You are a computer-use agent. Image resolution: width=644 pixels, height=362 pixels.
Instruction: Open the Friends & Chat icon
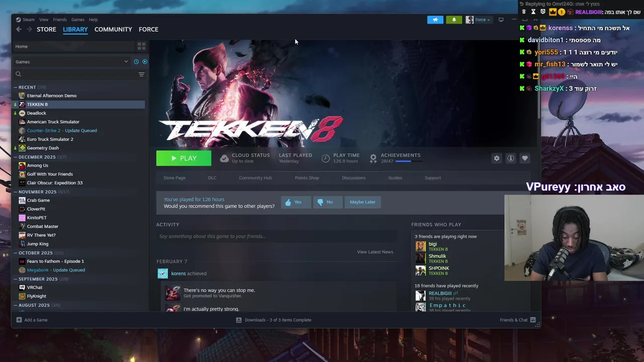click(533, 320)
